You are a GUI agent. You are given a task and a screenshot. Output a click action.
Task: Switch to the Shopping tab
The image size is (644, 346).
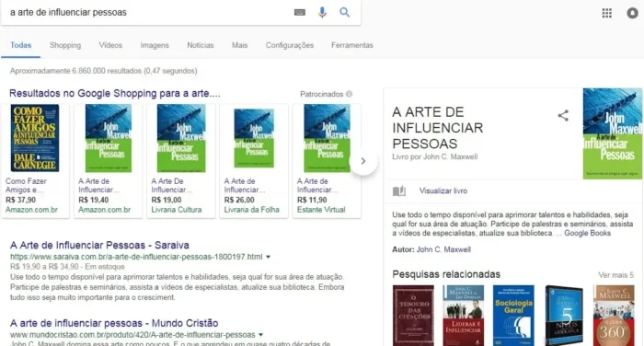[65, 45]
